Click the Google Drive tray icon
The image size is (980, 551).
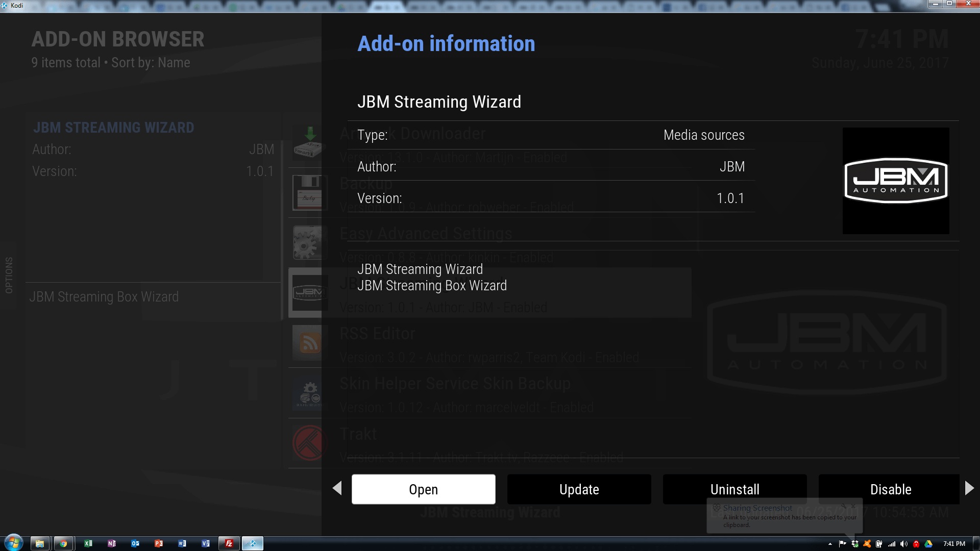point(928,544)
